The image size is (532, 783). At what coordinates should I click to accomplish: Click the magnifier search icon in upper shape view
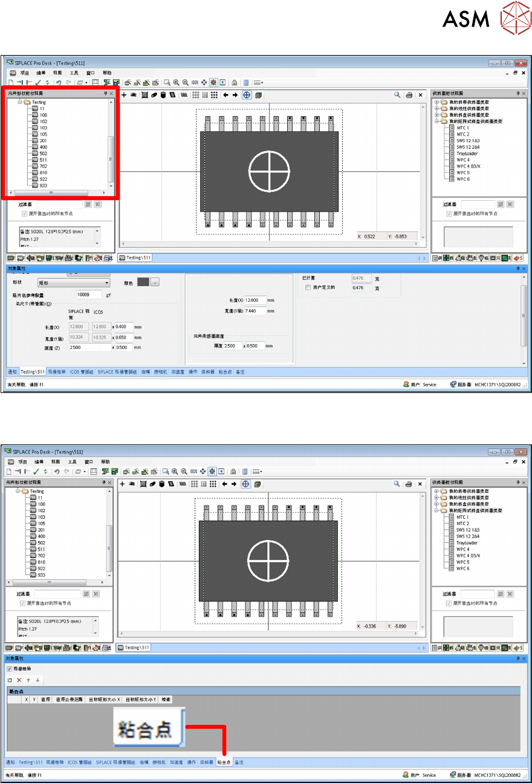click(398, 95)
